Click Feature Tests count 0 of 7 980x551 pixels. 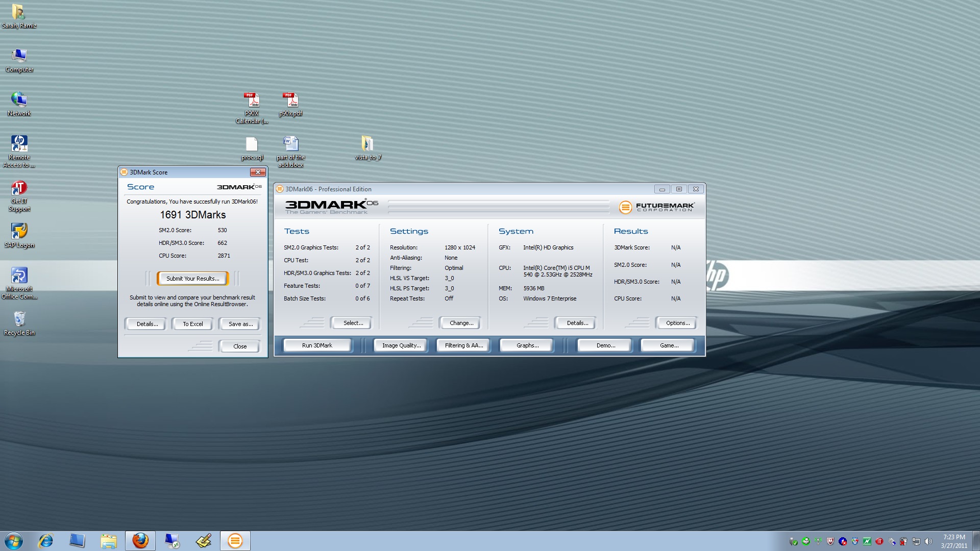(x=362, y=286)
